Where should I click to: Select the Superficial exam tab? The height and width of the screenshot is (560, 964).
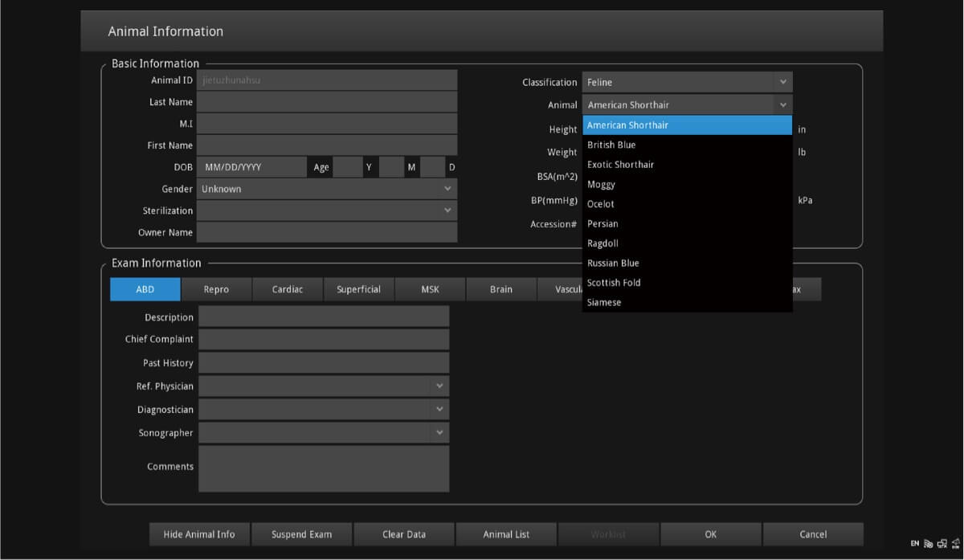(x=358, y=290)
